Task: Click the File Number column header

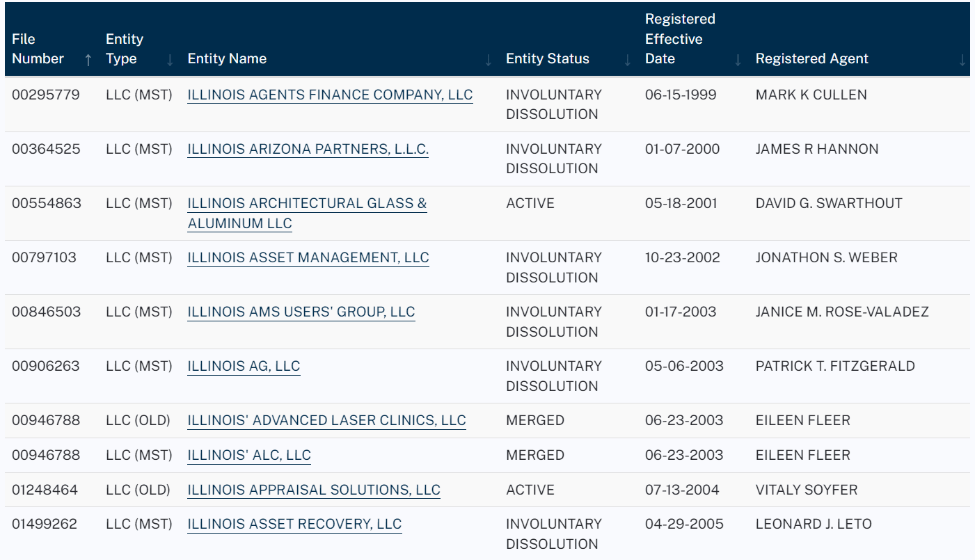Action: pos(38,49)
